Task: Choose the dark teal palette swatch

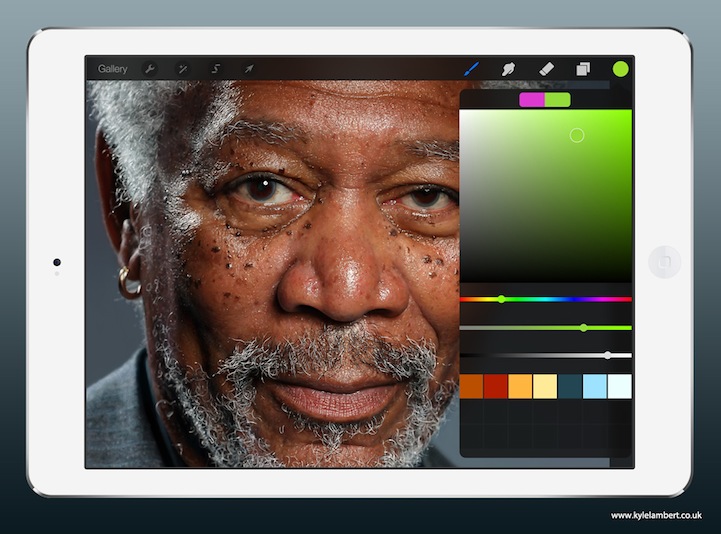Action: 570,386
